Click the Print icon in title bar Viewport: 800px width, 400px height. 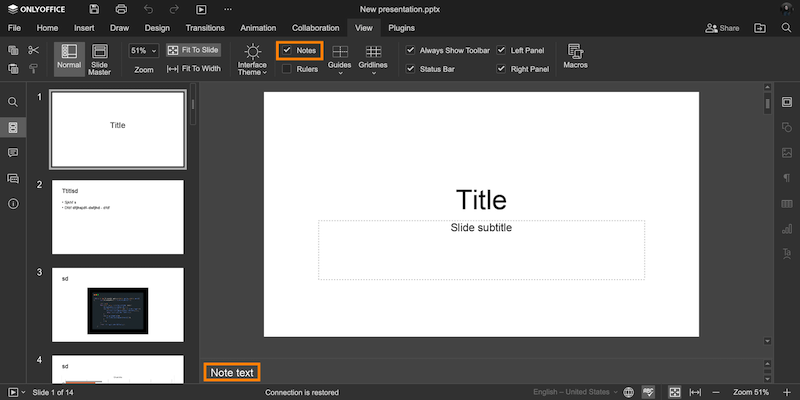point(121,9)
